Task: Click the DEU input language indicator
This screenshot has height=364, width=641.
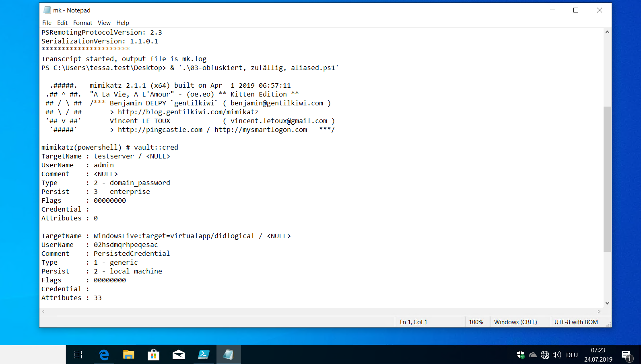Action: (x=572, y=355)
